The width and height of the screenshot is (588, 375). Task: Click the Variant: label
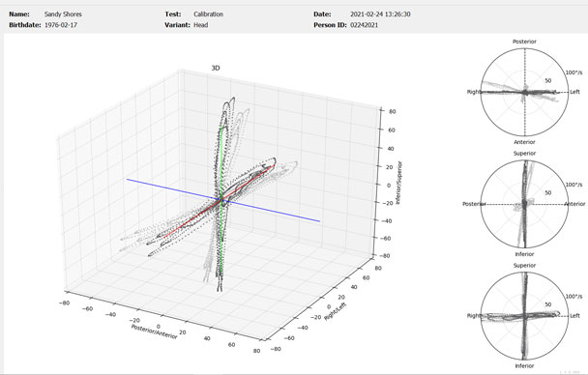177,25
